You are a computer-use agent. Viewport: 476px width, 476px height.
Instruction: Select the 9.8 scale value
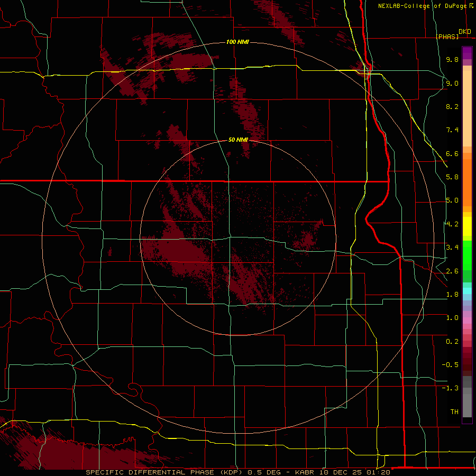[452, 59]
